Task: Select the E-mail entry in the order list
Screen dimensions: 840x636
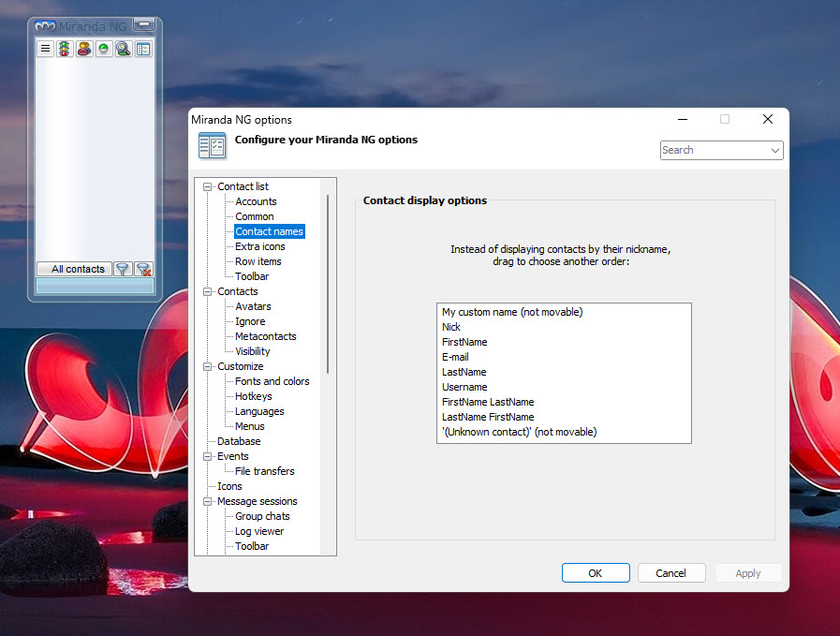Action: 564,358
